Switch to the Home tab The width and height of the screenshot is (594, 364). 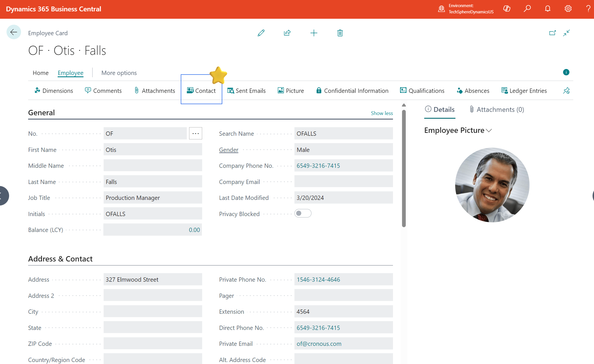pyautogui.click(x=41, y=73)
